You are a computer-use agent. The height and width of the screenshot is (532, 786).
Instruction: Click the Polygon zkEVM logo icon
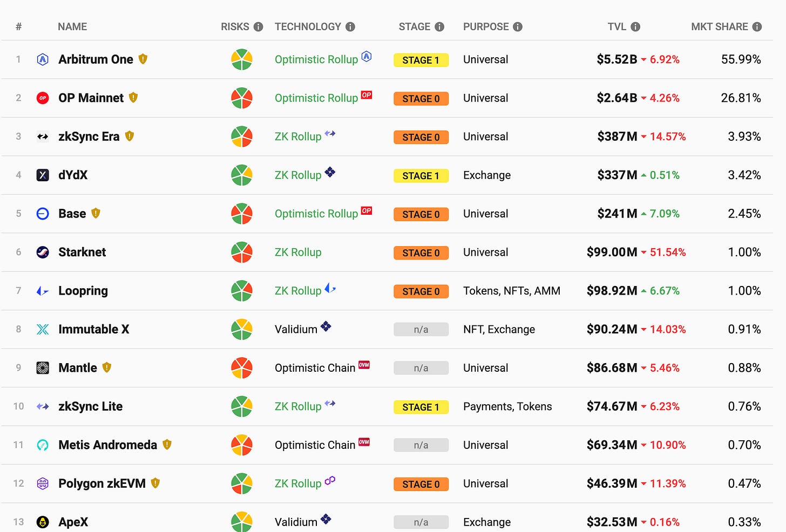(43, 483)
